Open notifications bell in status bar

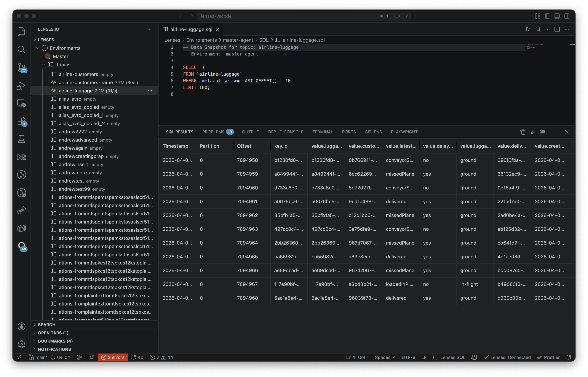(x=569, y=357)
